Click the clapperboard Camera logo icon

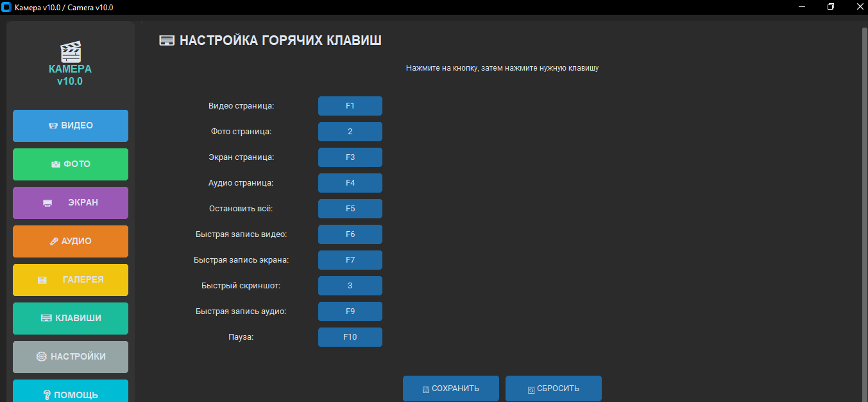point(70,51)
